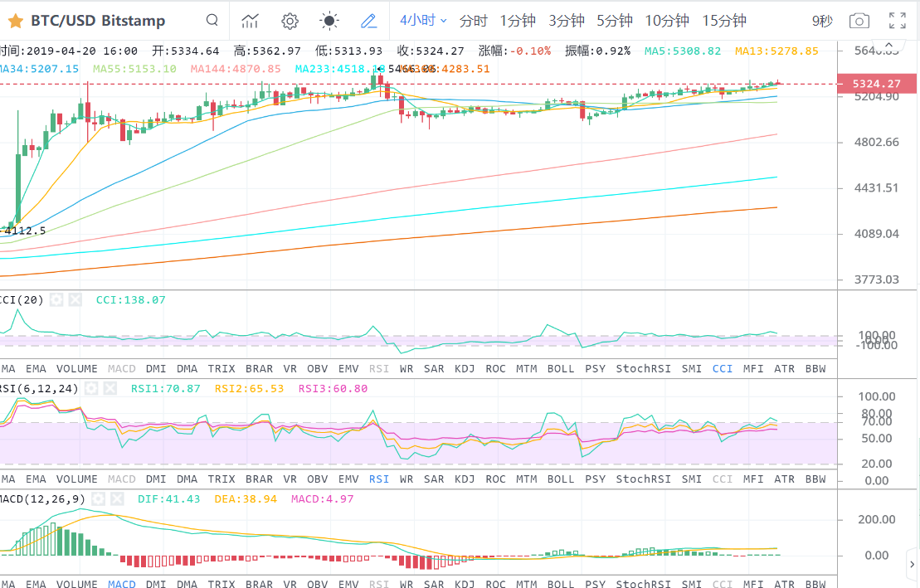This screenshot has height=588, width=920.
Task: Close the CCI(20) indicator panel
Action: coord(75,299)
